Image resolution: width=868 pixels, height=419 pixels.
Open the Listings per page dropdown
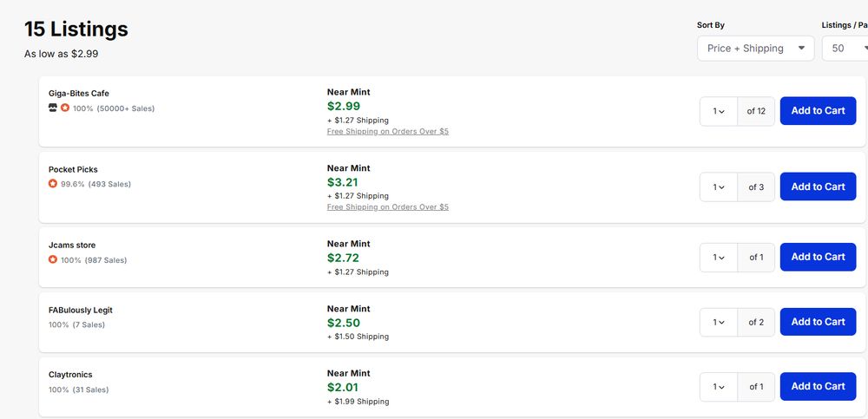(x=845, y=49)
